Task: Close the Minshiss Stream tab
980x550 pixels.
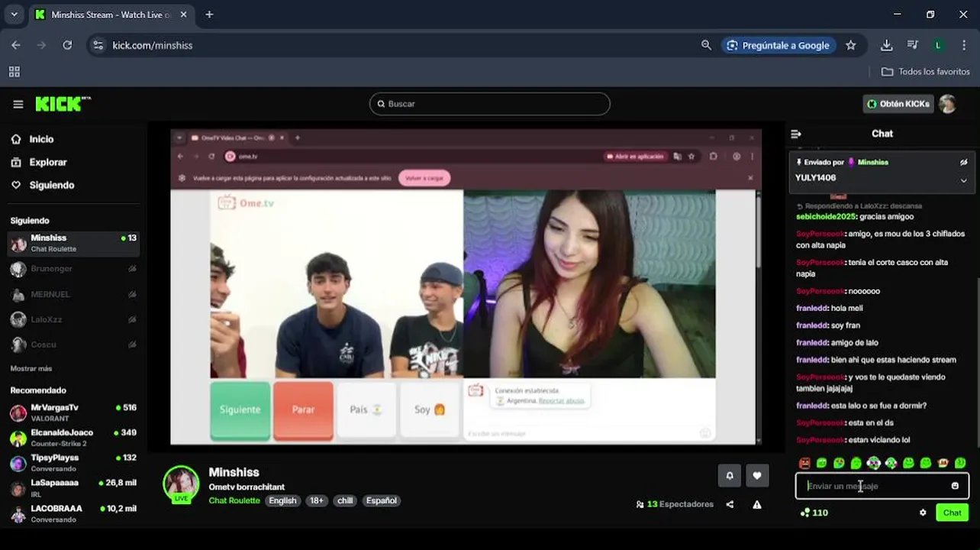Action: (183, 15)
